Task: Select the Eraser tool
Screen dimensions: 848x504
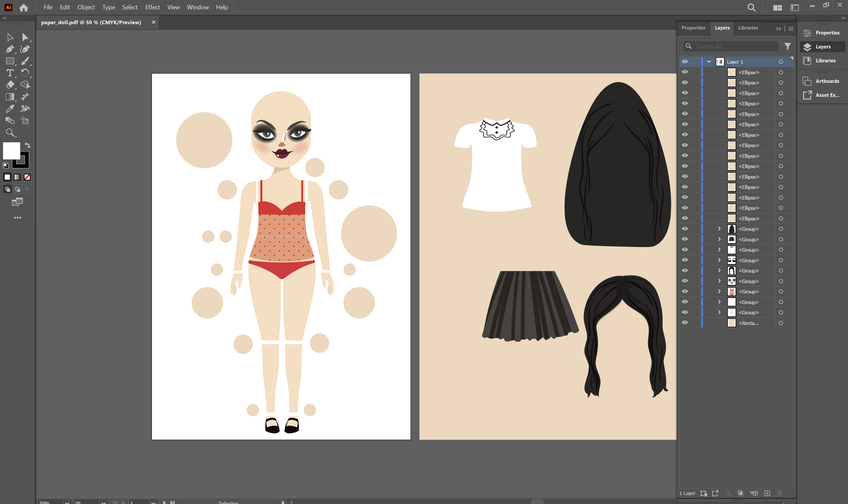Action: [x=10, y=85]
